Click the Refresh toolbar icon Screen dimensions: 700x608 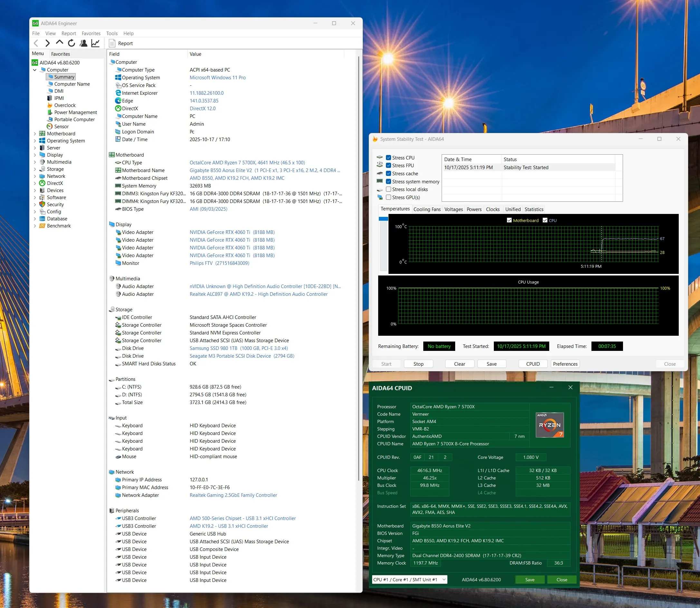[71, 43]
